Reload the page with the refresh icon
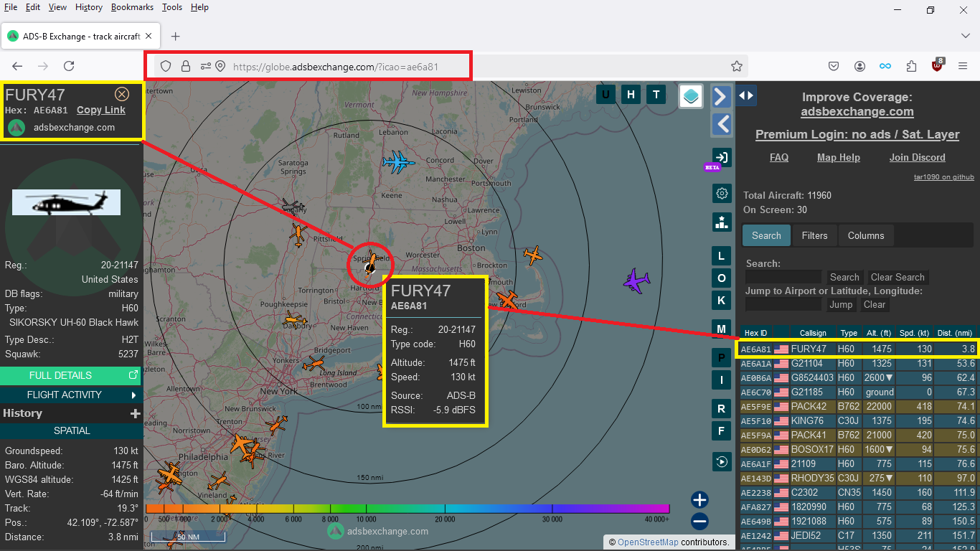Image resolution: width=980 pixels, height=551 pixels. tap(69, 66)
